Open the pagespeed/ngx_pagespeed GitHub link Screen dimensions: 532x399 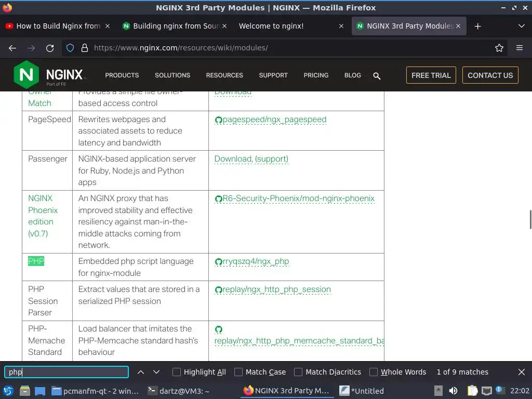(x=270, y=119)
